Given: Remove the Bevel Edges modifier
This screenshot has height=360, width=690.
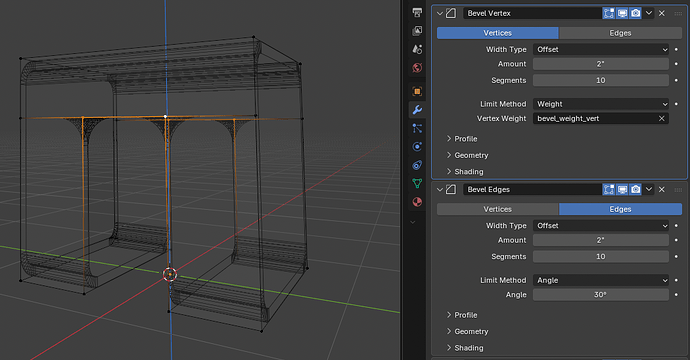Looking at the screenshot, I should click(661, 189).
